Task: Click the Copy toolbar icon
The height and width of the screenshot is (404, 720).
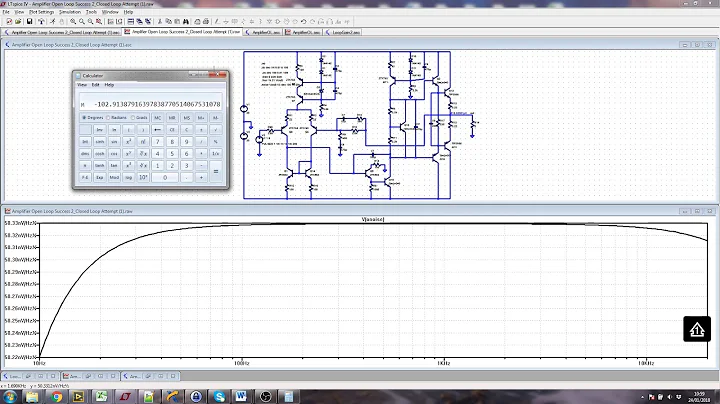Action: click(x=169, y=22)
